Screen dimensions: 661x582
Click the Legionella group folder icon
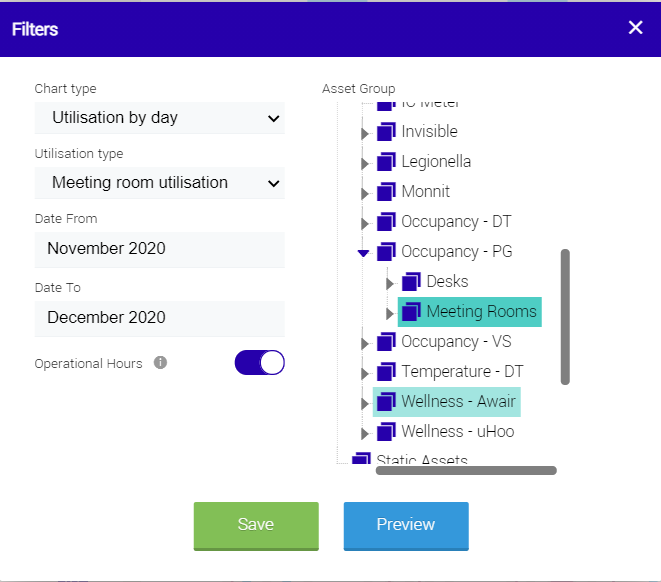pos(386,161)
